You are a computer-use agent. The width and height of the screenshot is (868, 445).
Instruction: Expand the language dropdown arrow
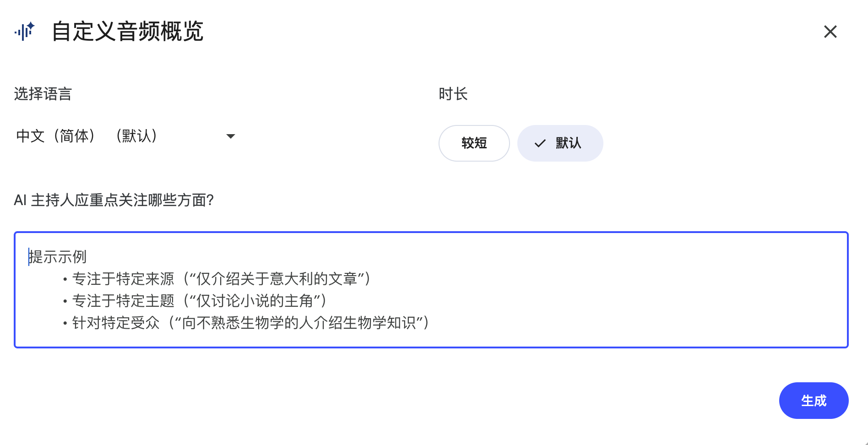231,136
